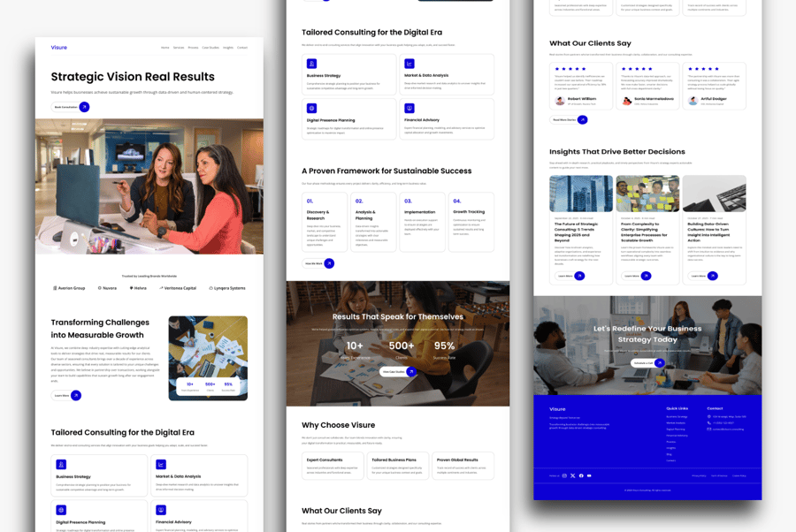Click the arrow icon beside Schedule a Call
This screenshot has height=532, width=796.
660,363
